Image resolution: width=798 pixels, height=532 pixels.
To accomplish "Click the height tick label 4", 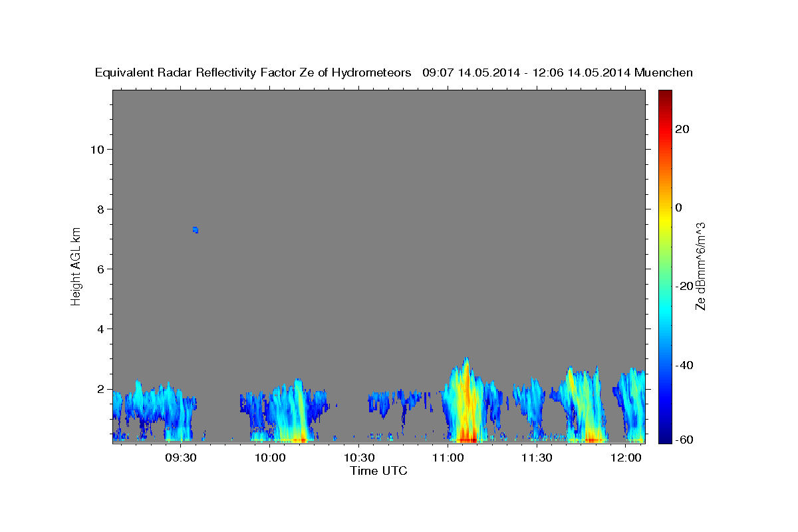I will [x=100, y=329].
